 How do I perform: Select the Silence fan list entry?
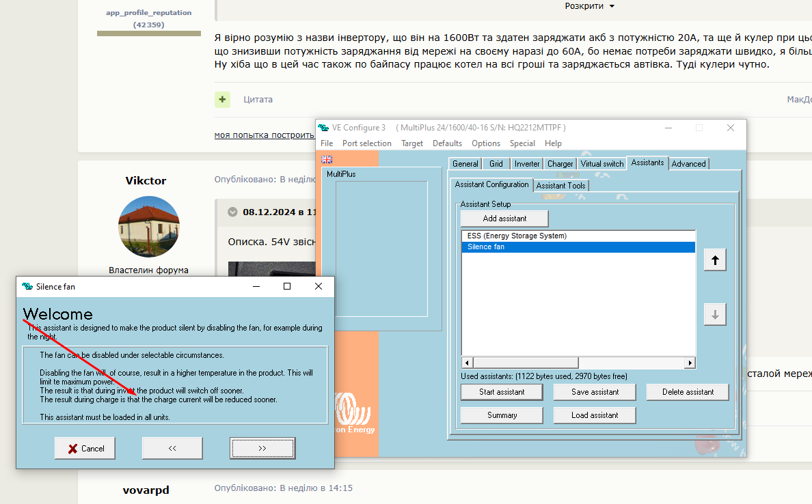point(578,247)
